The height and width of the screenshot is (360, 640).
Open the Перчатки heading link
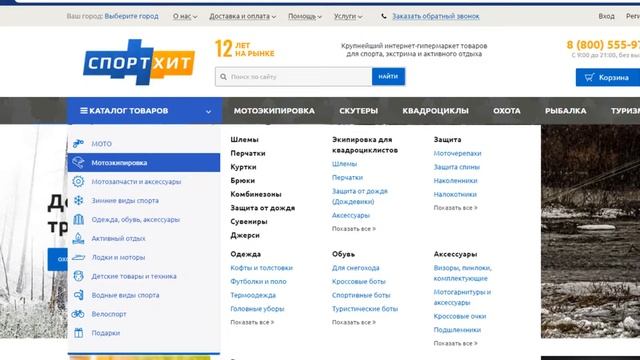(x=248, y=153)
